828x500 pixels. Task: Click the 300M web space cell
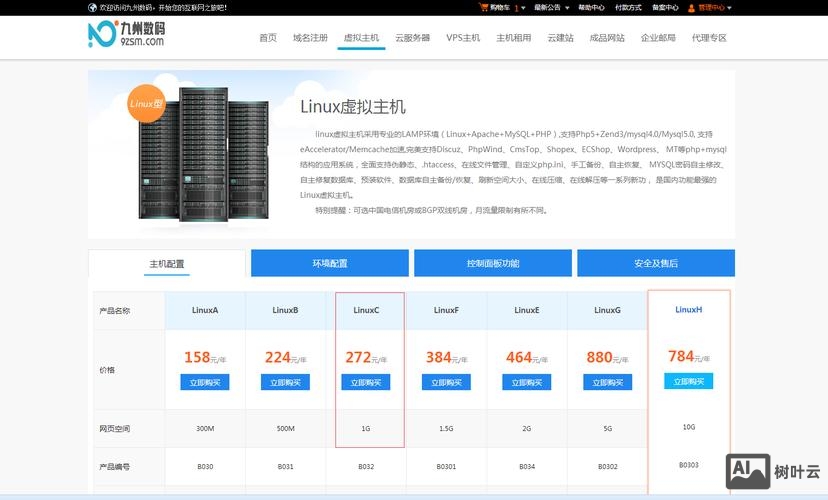coord(205,429)
